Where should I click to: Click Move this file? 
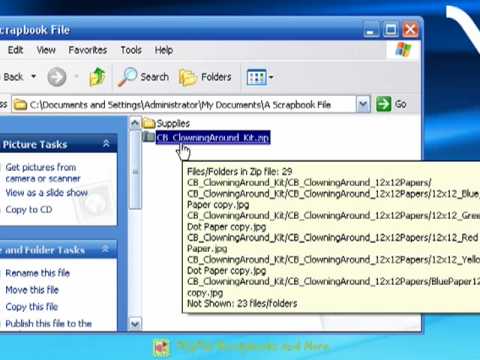point(32,290)
